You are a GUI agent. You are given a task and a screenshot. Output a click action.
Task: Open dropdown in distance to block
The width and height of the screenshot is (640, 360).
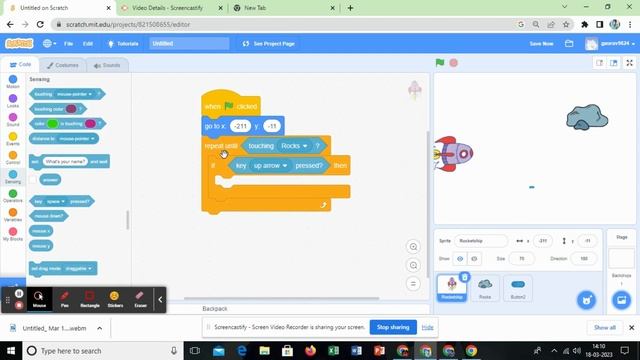pos(77,139)
